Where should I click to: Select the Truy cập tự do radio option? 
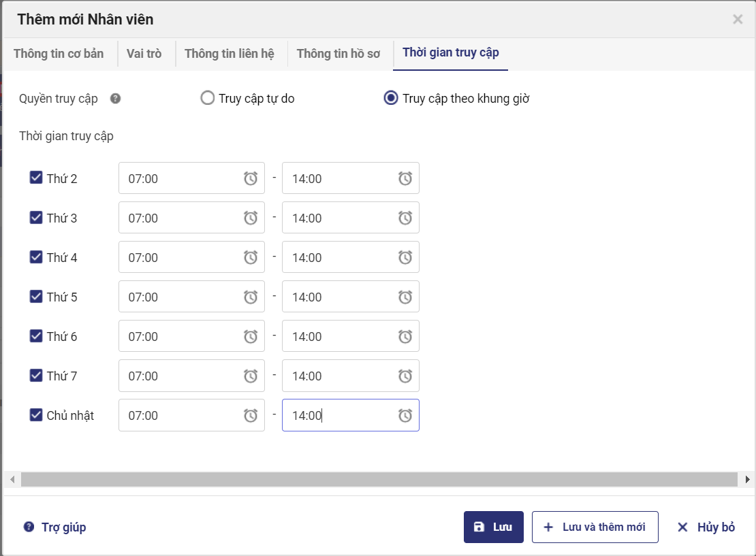pyautogui.click(x=208, y=99)
